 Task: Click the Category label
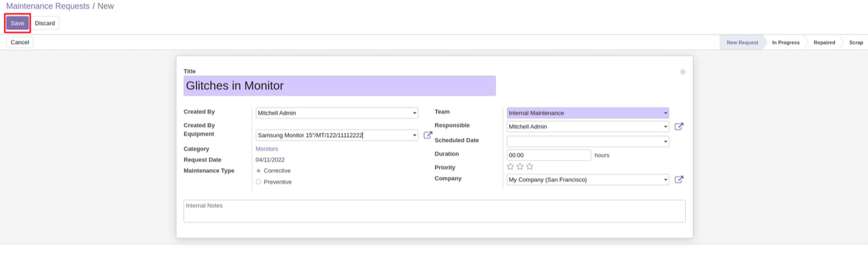[197, 149]
